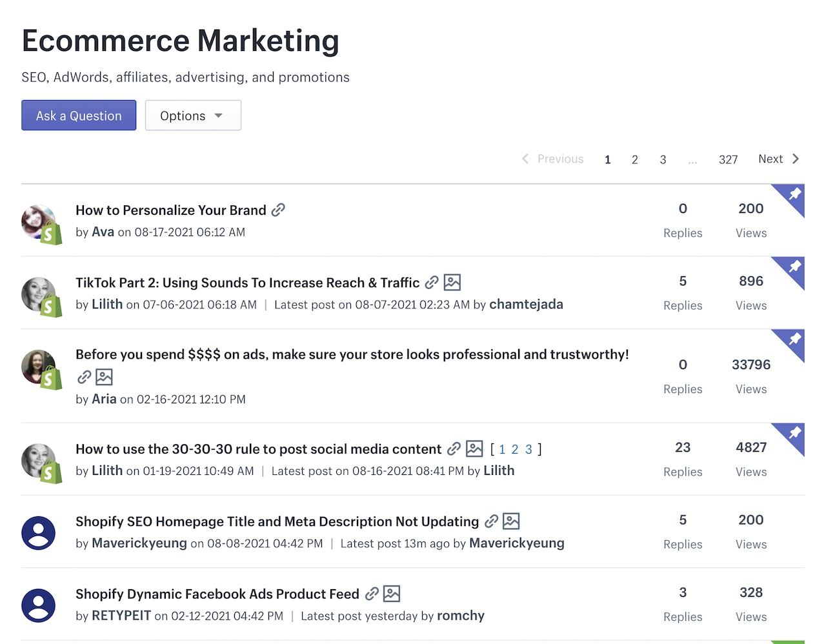Click link icon beside 30-30-30 rule thread
826x644 pixels.
coord(454,448)
